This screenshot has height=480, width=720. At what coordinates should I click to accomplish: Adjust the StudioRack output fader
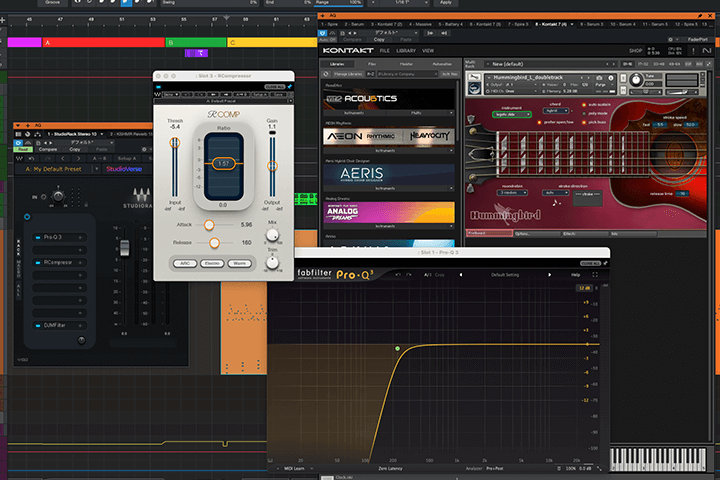(124, 248)
